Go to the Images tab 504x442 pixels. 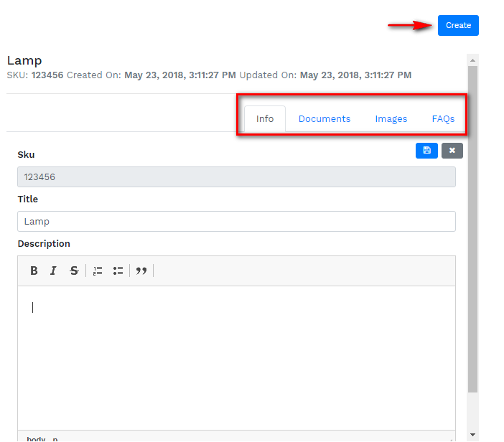point(391,119)
